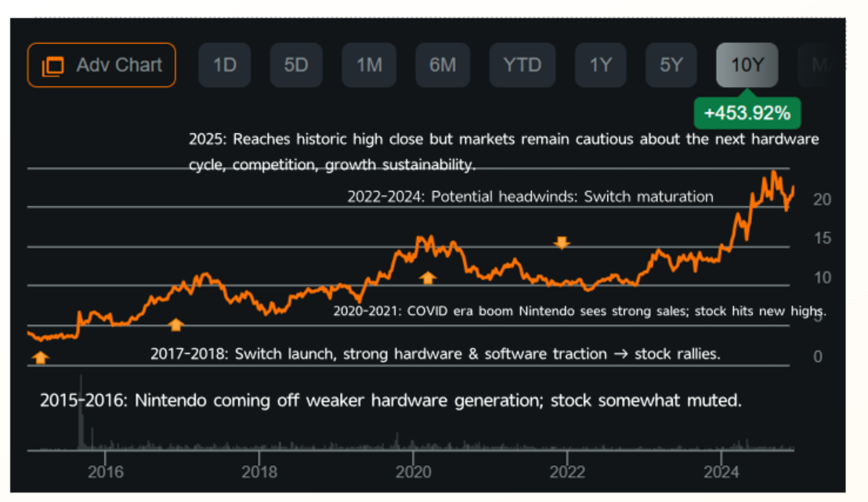This screenshot has width=868, height=502.
Task: Switch to the 5D view
Action: point(296,65)
